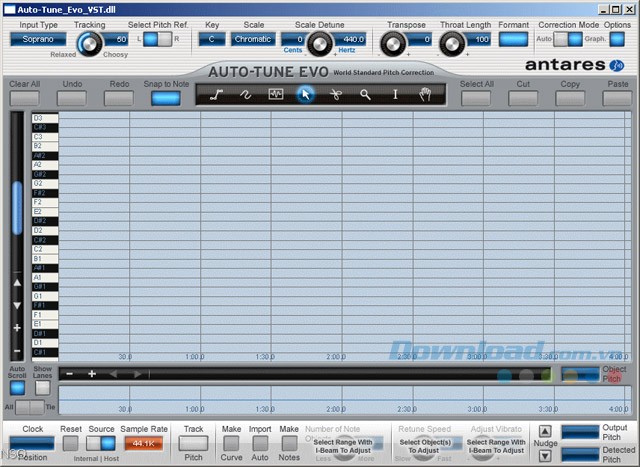This screenshot has width=640, height=467.
Task: Click the A2 piano key
Action: pyautogui.click(x=45, y=165)
